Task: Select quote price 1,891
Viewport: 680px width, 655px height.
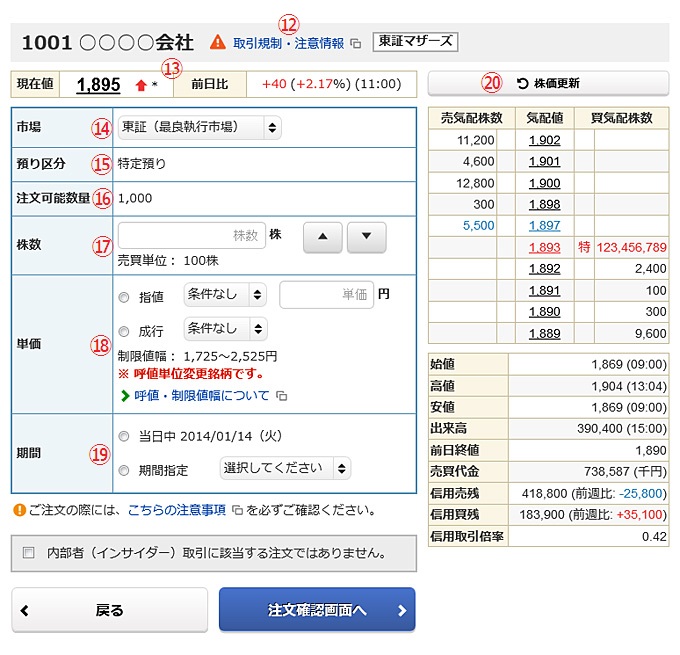Action: (x=545, y=290)
